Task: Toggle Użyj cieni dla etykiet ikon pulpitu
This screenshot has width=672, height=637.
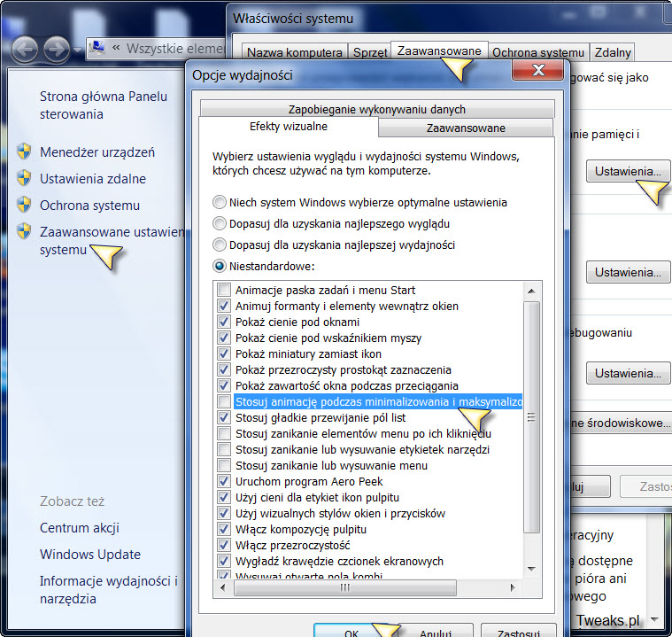Action: (224, 497)
